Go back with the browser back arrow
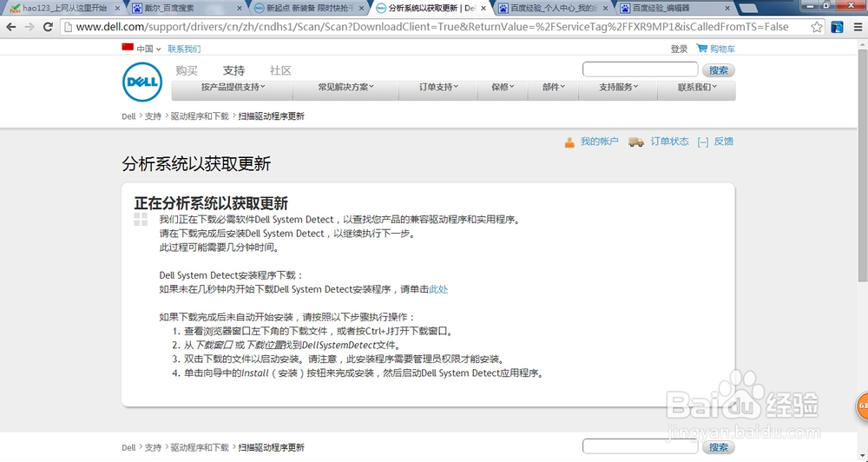 (x=10, y=27)
